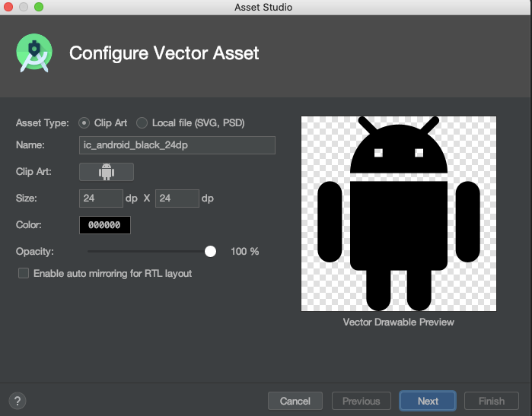Viewport: 532px width, 416px height.
Task: Click the height size field
Action: 177,198
